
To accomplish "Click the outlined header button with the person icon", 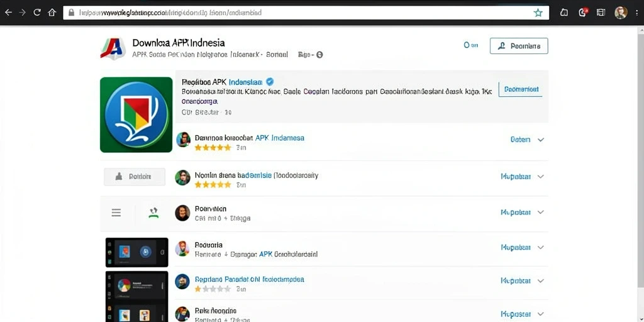I will point(519,46).
